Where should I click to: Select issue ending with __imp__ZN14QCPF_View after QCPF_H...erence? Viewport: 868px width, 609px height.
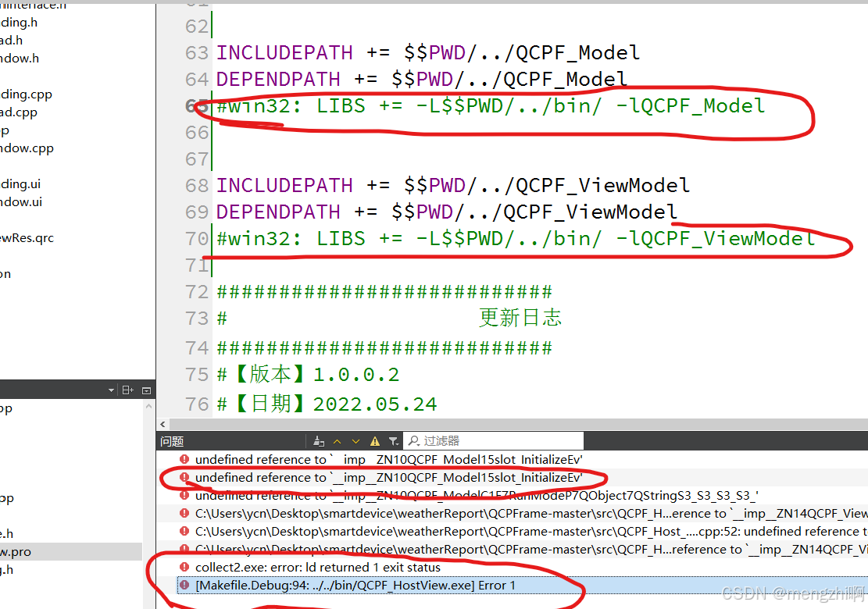click(512, 514)
